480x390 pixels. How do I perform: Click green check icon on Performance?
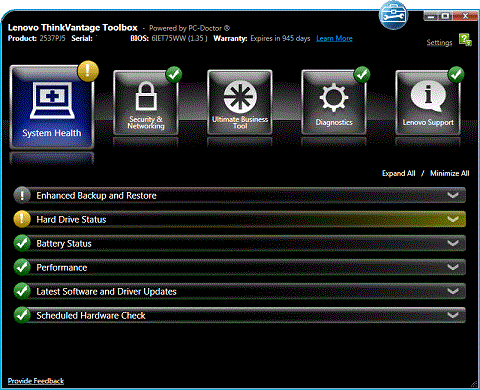tap(22, 267)
